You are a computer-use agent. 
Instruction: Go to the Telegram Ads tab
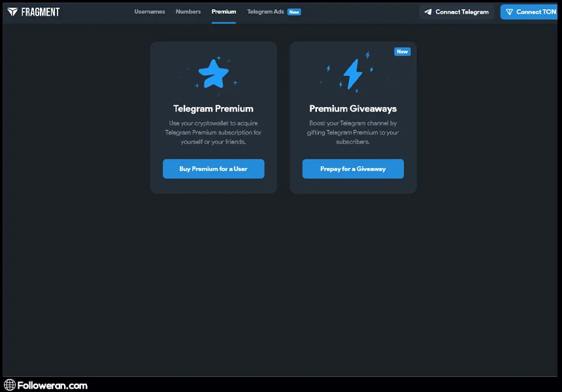click(x=265, y=12)
